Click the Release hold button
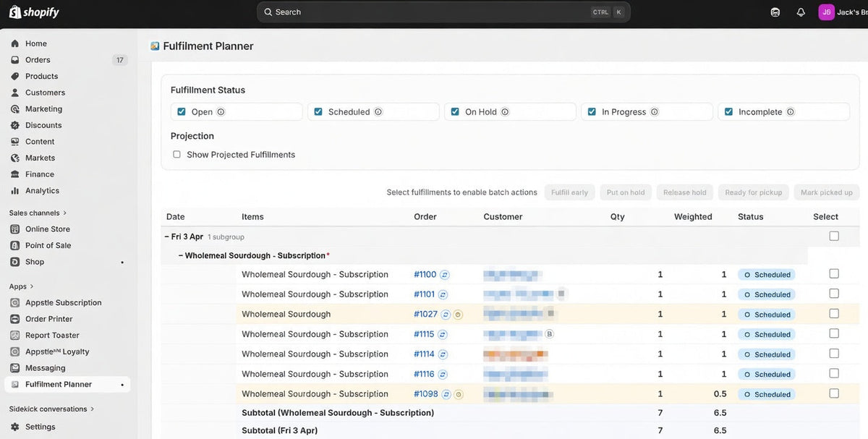This screenshot has width=868, height=439. [x=685, y=192]
